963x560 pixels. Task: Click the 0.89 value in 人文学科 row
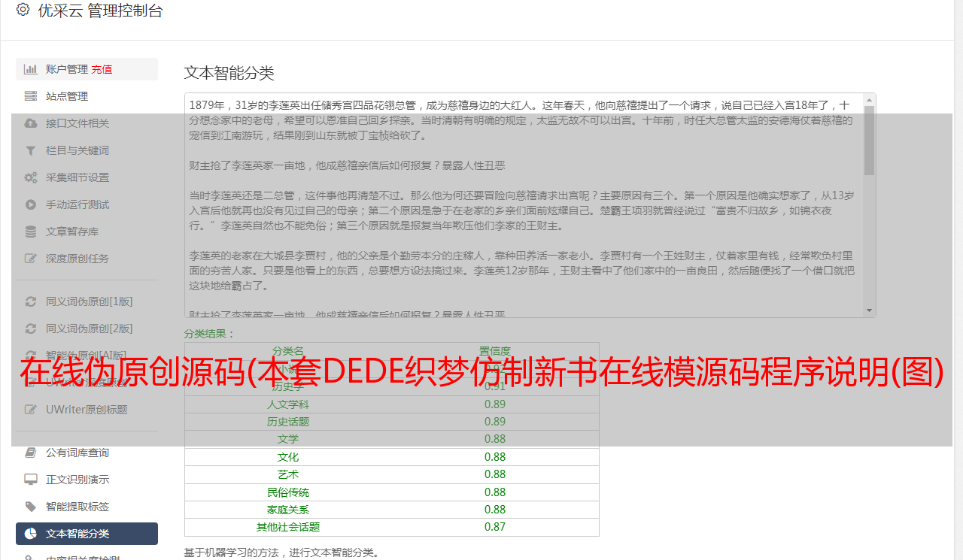pos(495,404)
